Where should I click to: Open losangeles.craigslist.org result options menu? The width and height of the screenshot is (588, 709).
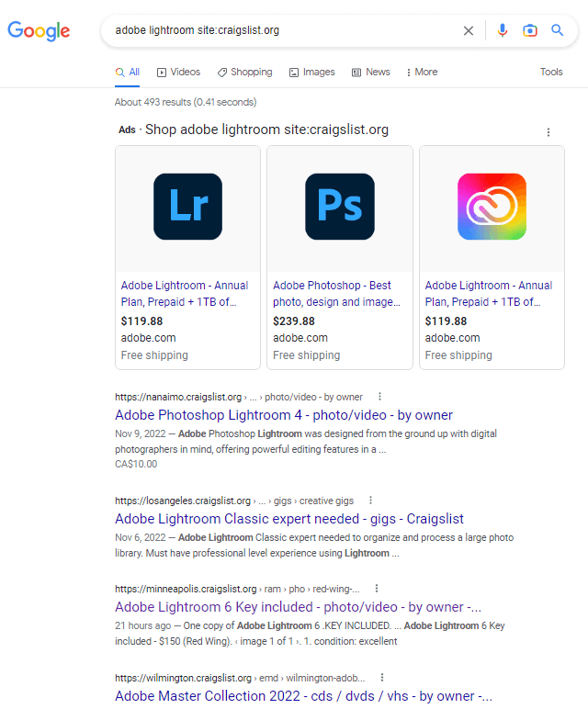tap(370, 501)
